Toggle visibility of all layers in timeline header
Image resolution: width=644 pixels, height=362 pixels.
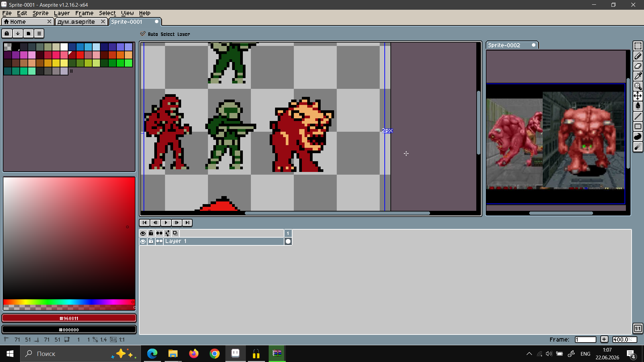(x=143, y=233)
